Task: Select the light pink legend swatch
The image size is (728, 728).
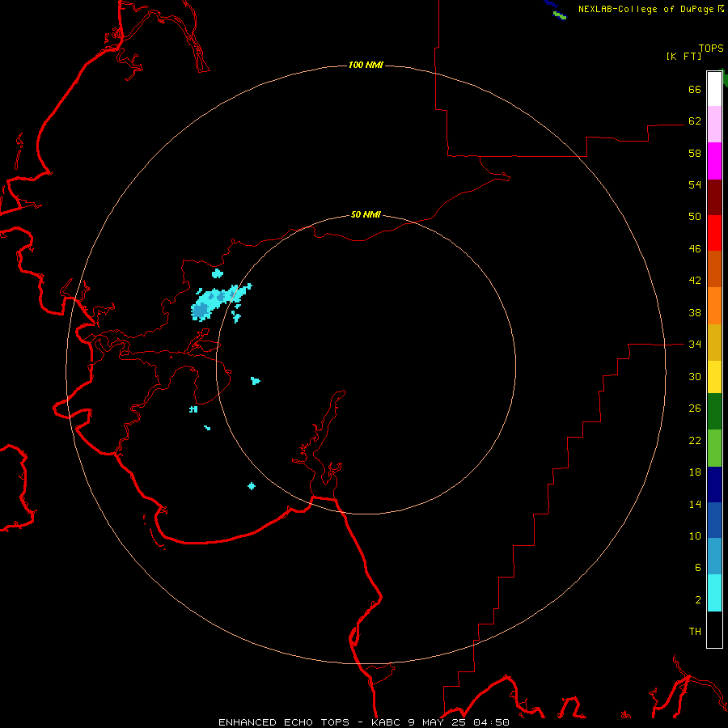Action: click(x=714, y=125)
